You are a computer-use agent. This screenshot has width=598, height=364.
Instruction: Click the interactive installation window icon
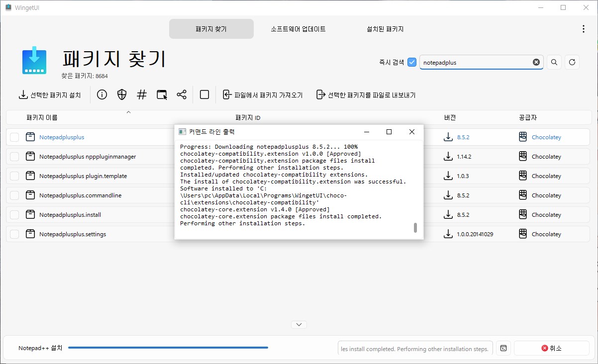[x=162, y=94]
